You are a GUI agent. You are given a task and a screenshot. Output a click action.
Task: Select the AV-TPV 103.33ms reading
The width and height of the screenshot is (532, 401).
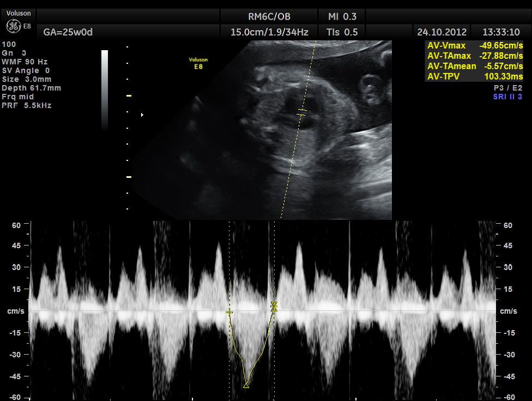474,76
